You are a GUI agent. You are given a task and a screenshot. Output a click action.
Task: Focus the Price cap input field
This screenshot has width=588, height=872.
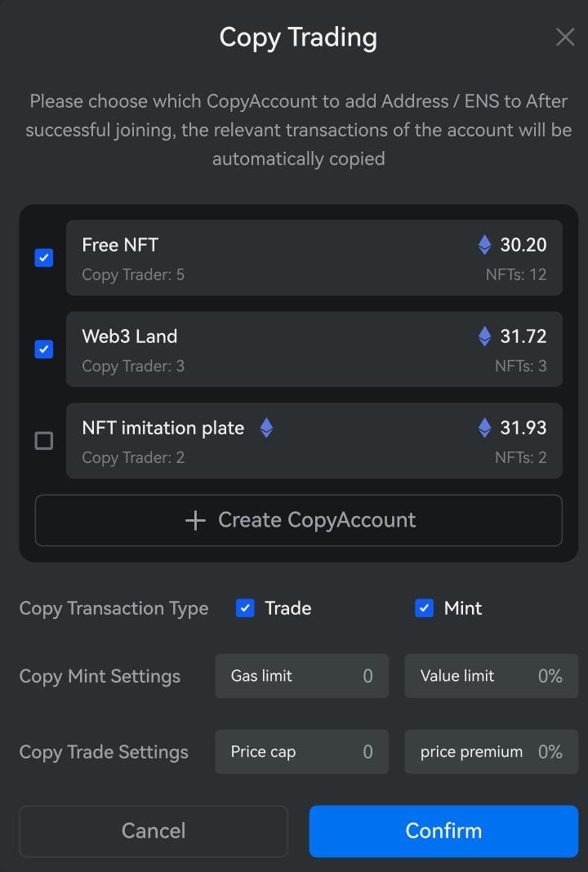pos(301,752)
